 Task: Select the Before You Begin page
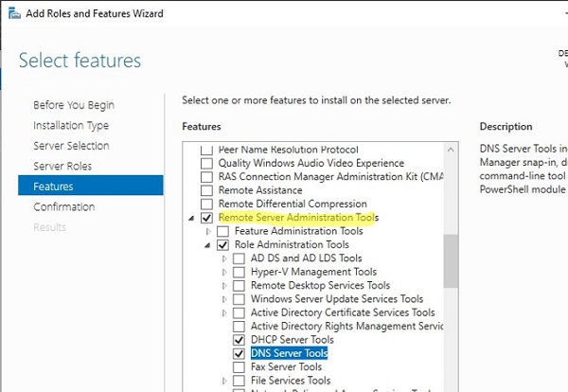[x=73, y=104]
